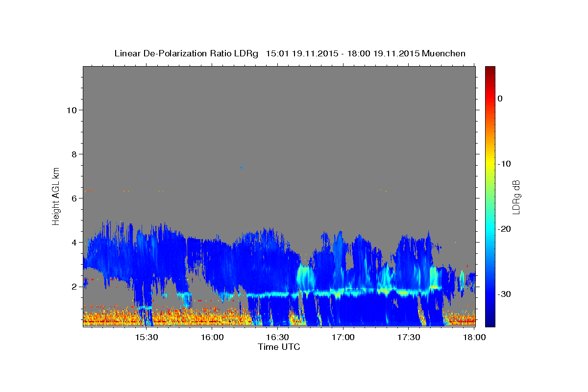Image resolution: width=588 pixels, height=392 pixels.
Task: Click the colorbar tick label 0
Action: click(500, 98)
